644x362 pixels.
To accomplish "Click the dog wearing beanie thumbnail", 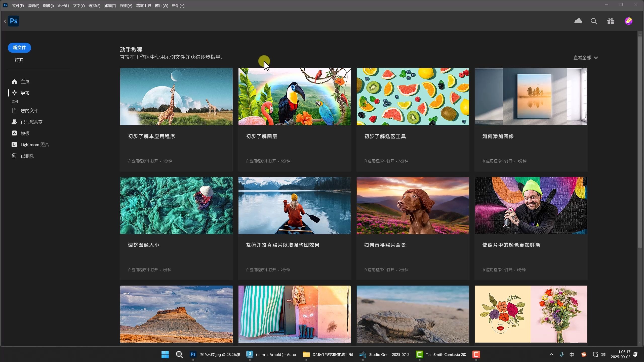I will (413, 205).
